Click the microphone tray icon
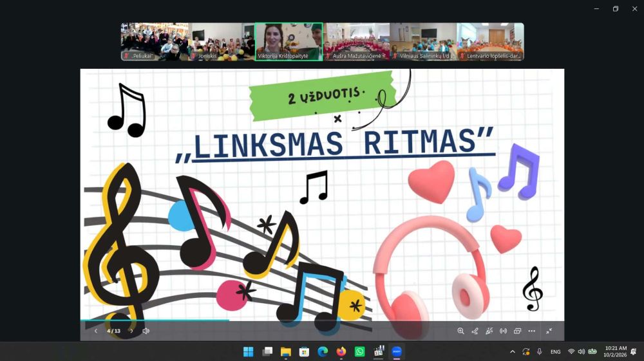This screenshot has width=644, height=361. click(x=539, y=351)
